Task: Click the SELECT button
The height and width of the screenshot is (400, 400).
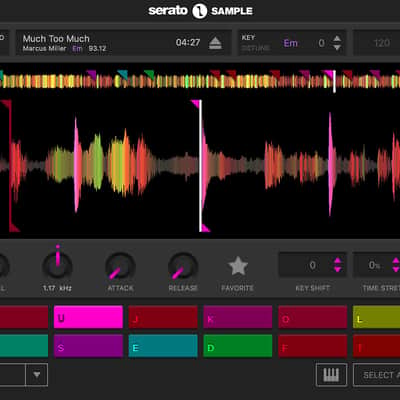Action: (x=377, y=375)
